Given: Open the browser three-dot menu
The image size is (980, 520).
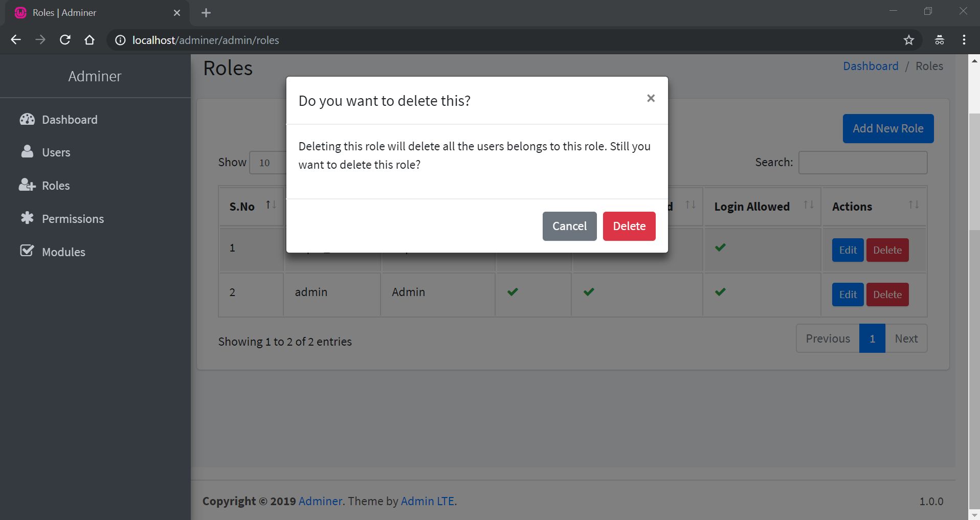Looking at the screenshot, I should pyautogui.click(x=964, y=40).
